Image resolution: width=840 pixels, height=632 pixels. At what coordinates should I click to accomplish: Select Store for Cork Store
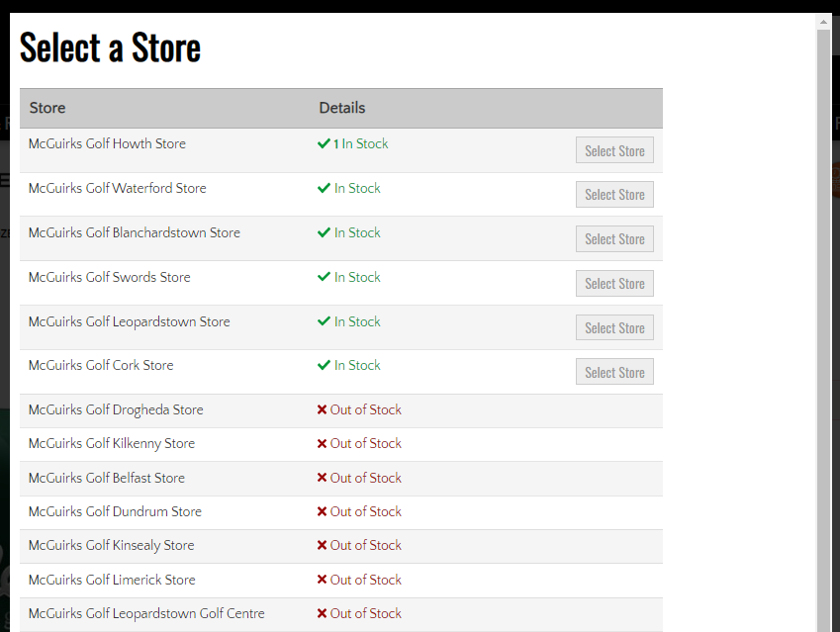(x=614, y=372)
